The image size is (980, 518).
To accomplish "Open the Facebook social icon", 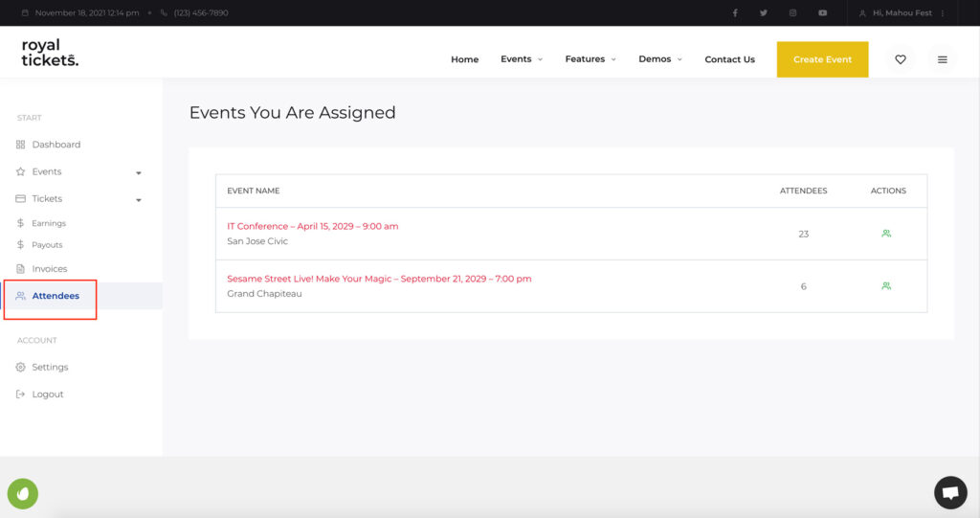I will click(x=735, y=12).
